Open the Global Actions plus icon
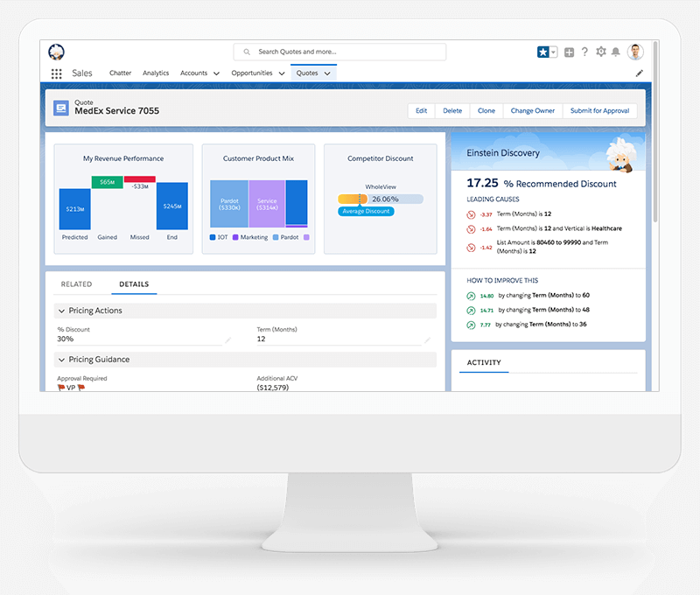Image resolution: width=700 pixels, height=595 pixels. pos(570,52)
